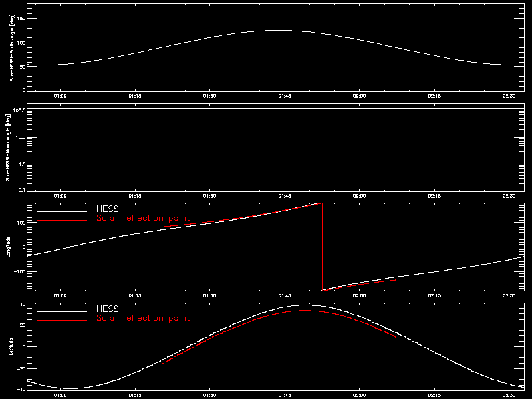Click the "40" tick on Latitude axis
Screen dimensions: 532x399
pos(23,305)
